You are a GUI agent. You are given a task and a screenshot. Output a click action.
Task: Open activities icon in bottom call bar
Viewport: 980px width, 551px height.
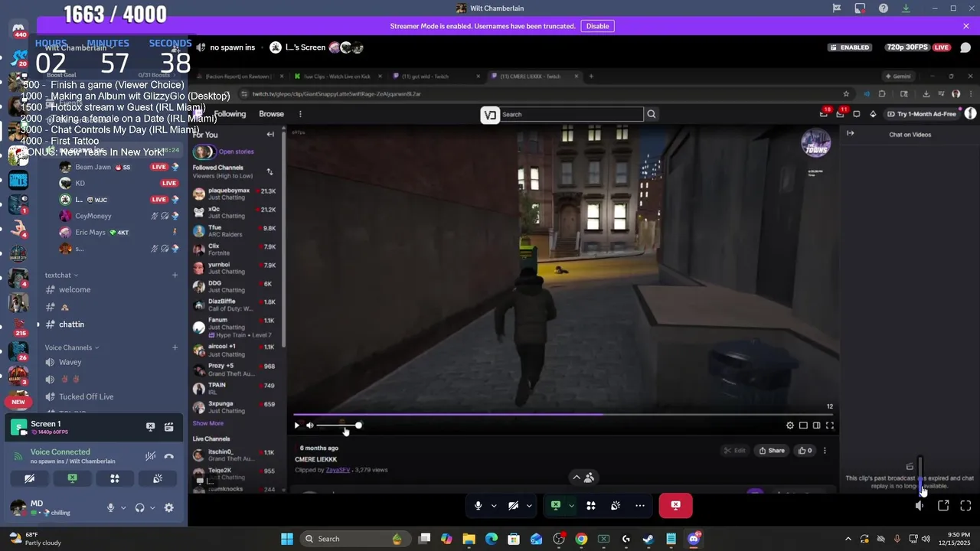point(591,506)
